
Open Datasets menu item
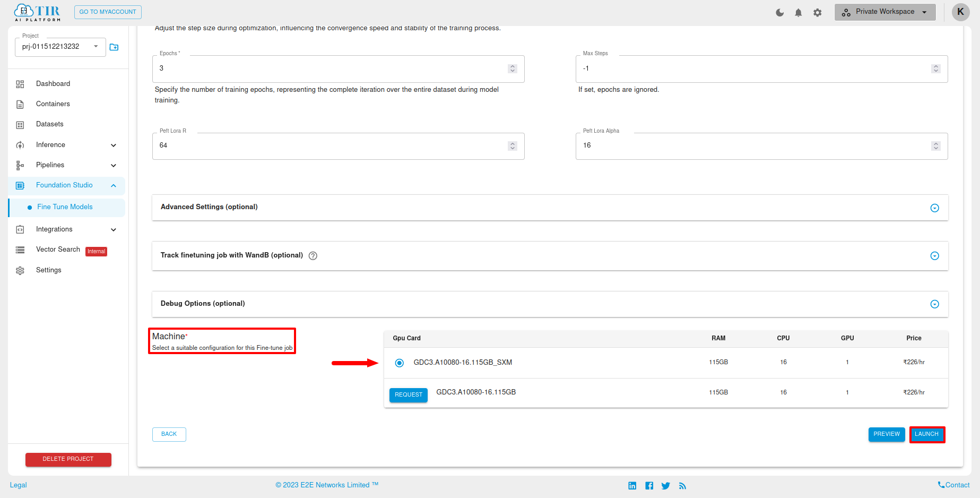[x=50, y=124]
